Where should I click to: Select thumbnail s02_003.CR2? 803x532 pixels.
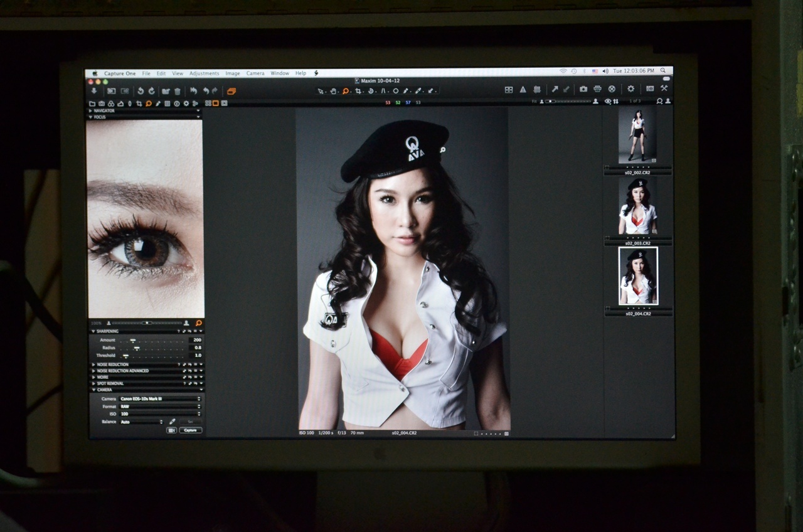[637, 206]
